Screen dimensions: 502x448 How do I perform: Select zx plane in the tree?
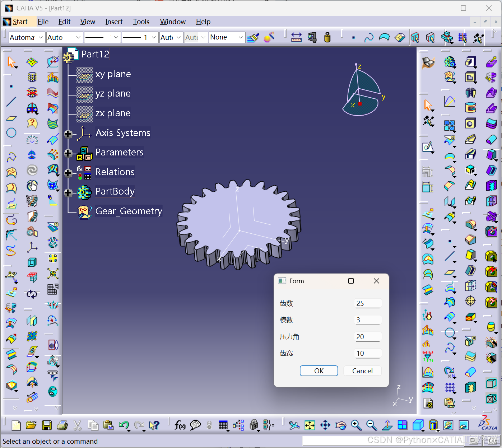pos(113,113)
